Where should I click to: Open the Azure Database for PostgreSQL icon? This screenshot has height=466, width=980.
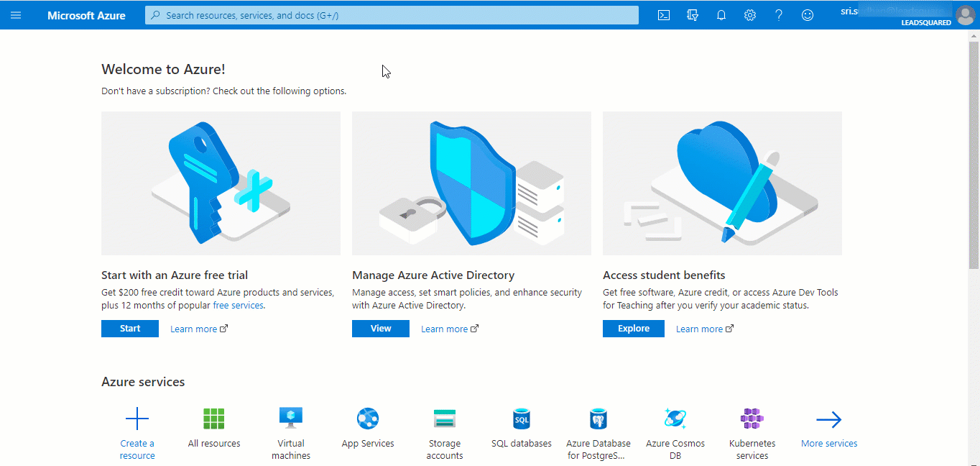(x=598, y=418)
